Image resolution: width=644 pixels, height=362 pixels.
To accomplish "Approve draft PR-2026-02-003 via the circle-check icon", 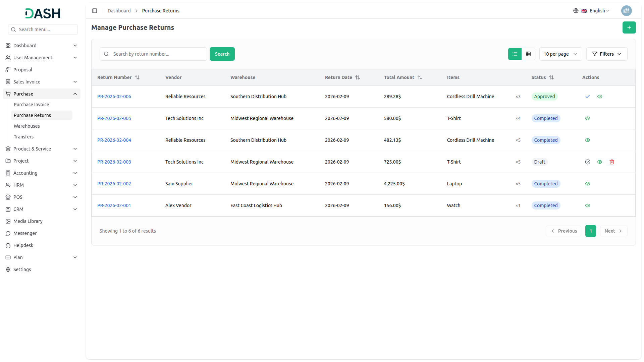I will pos(587,162).
